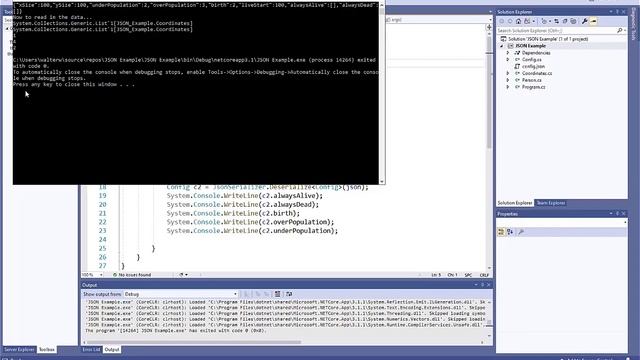Click the Home icon in Solution Explorer
The image size is (640, 360).
pos(518,21)
